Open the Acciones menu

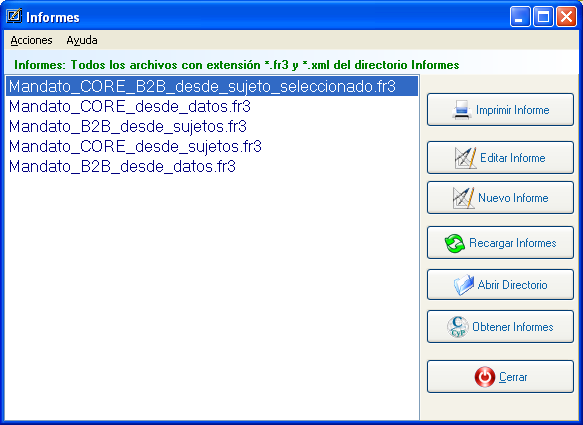tap(31, 40)
